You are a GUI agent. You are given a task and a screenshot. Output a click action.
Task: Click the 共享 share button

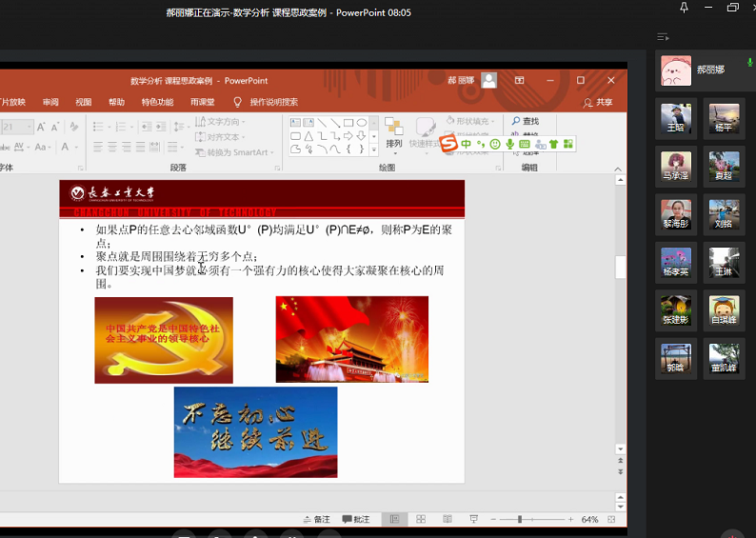(x=598, y=102)
